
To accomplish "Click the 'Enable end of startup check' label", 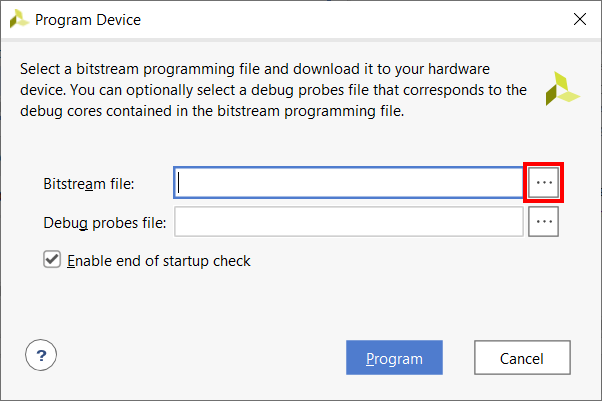I will [159, 261].
